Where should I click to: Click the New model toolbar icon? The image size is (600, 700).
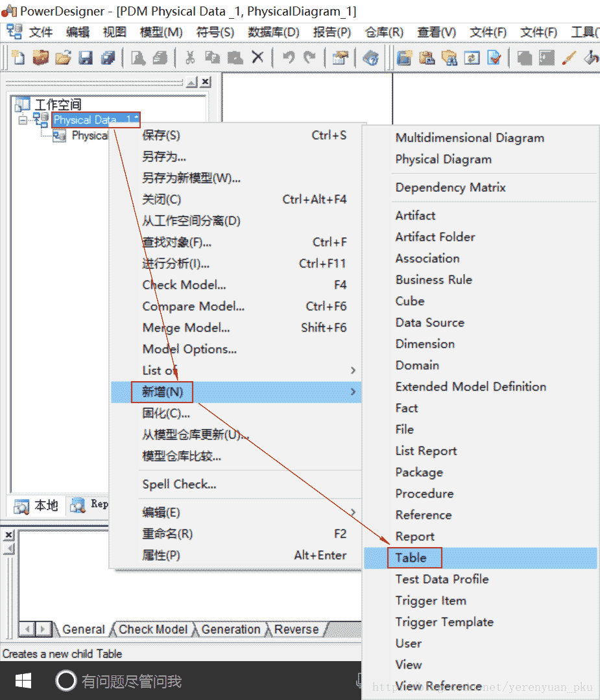coord(18,58)
